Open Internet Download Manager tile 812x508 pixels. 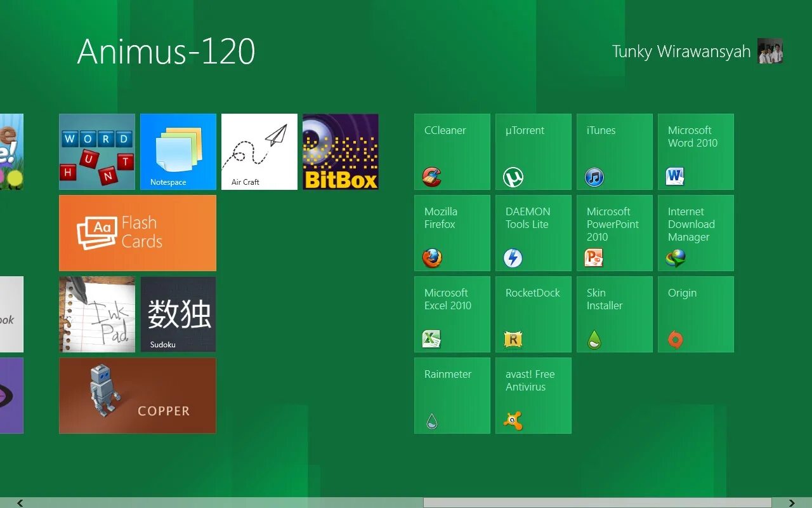click(696, 233)
